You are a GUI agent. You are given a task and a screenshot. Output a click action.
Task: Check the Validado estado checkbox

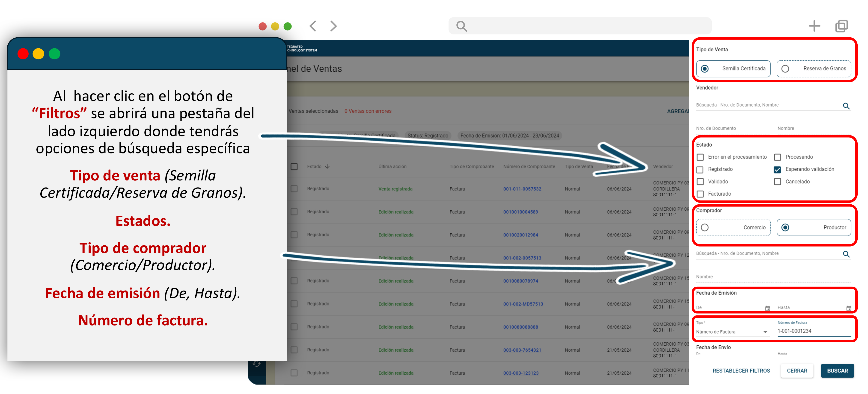[x=700, y=182]
